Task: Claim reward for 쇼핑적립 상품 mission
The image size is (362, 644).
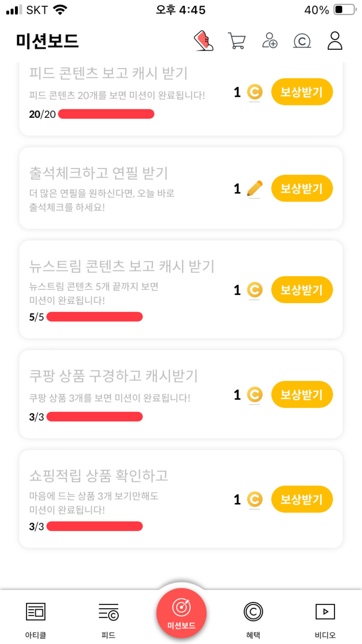Action: click(x=302, y=499)
